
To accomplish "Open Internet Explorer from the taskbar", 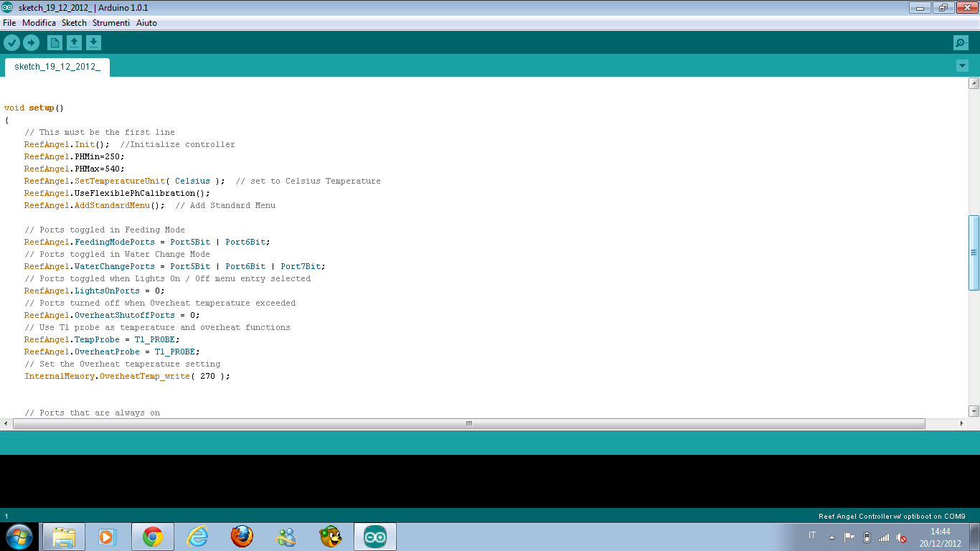I will pyautogui.click(x=197, y=537).
